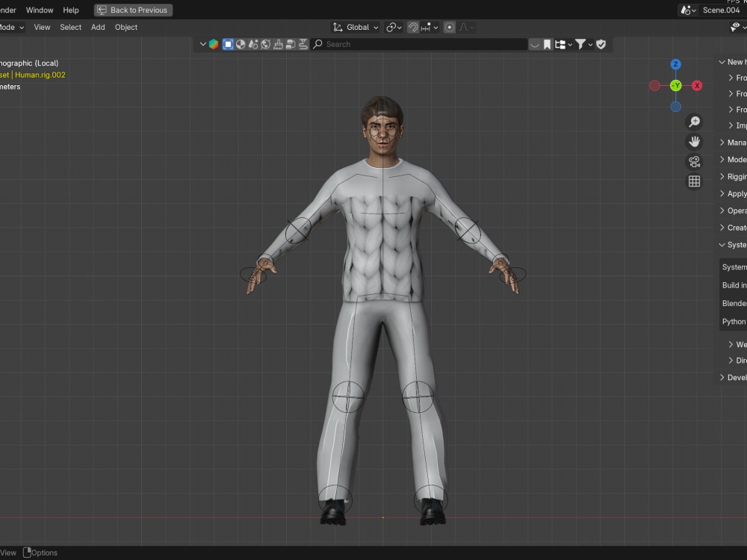Click the System button in sidebar
747x560 pixels.
(x=734, y=267)
